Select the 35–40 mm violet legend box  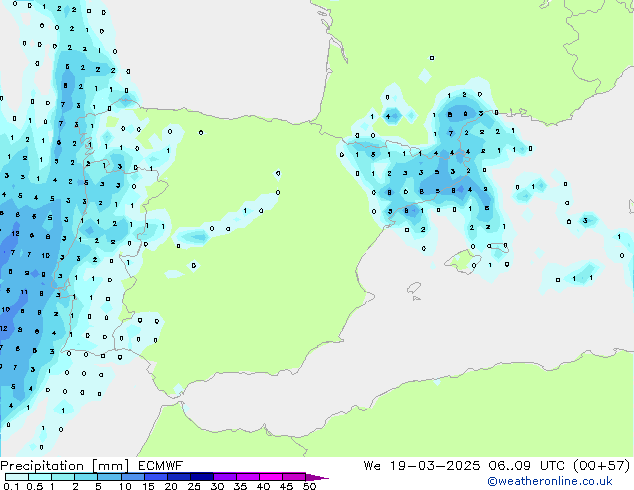[247, 477]
